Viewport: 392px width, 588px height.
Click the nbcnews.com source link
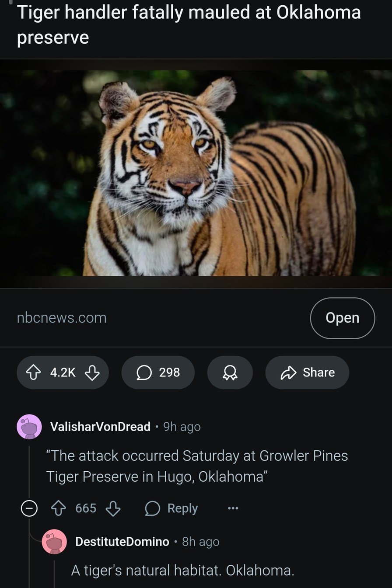[61, 318]
